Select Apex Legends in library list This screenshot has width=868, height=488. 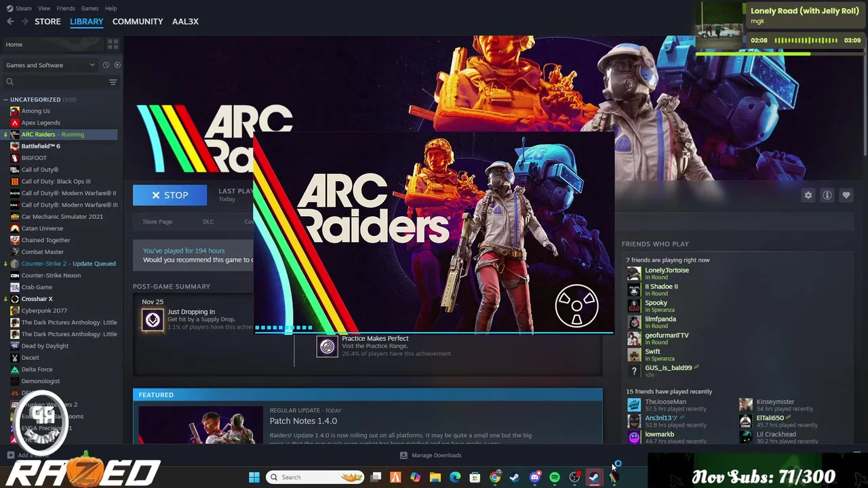(41, 123)
